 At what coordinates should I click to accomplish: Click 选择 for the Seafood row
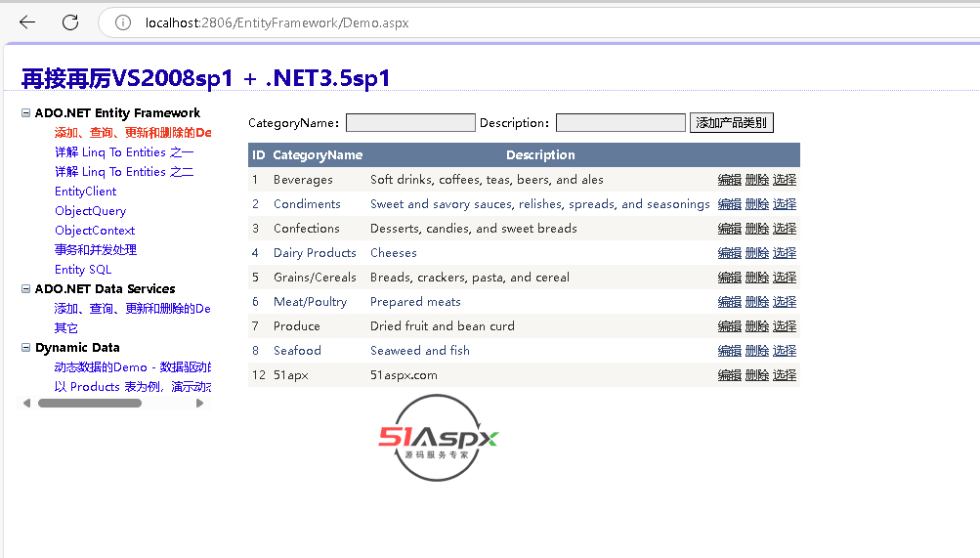[785, 351]
